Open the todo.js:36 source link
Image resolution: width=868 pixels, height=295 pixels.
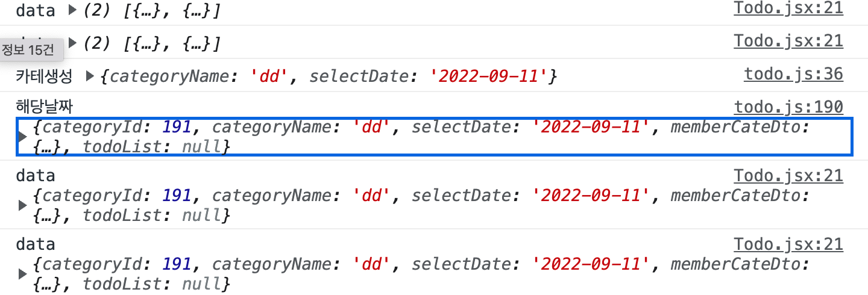[x=793, y=74]
